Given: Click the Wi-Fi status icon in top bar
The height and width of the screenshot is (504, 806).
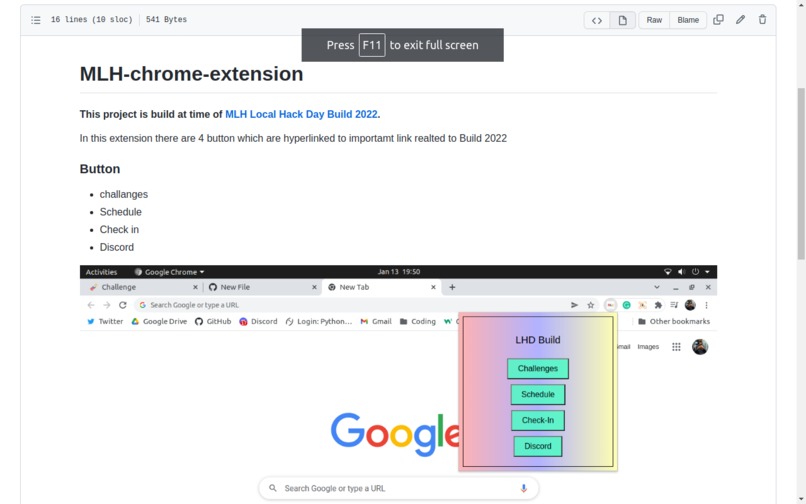Looking at the screenshot, I should tap(668, 272).
